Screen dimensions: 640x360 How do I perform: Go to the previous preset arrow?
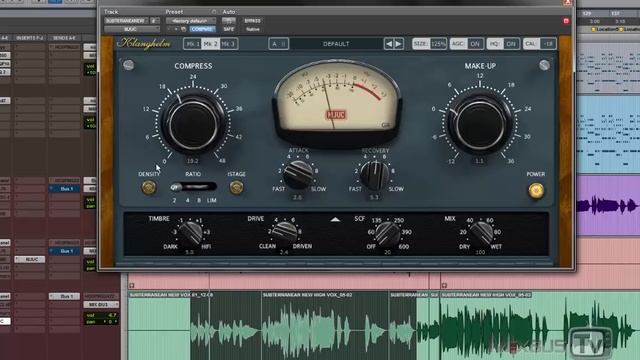389,44
